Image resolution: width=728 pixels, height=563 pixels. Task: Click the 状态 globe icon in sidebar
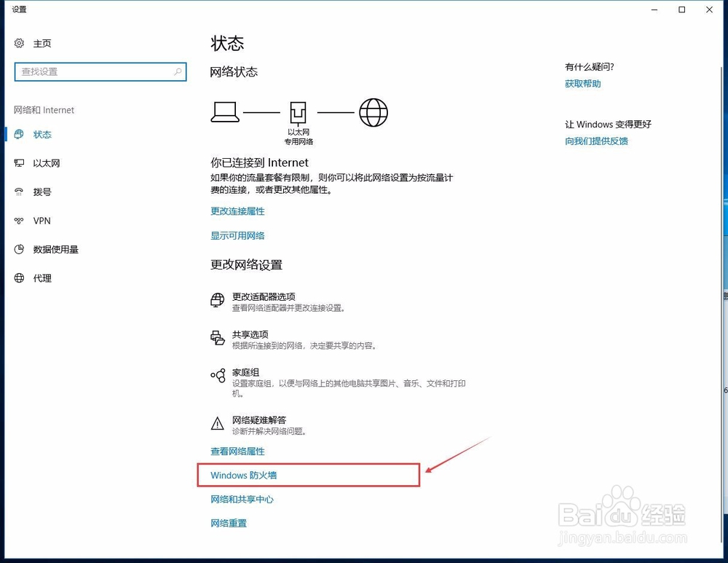[19, 134]
